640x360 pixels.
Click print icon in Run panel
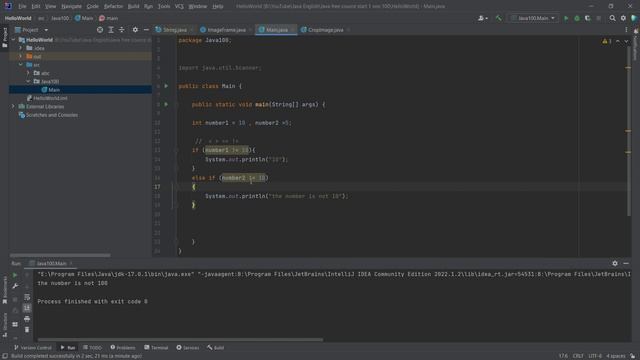tap(27, 319)
